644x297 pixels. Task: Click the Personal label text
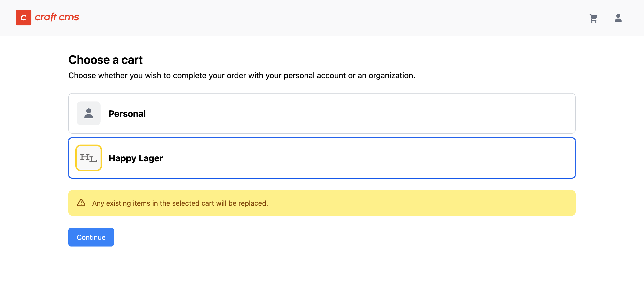coord(127,114)
